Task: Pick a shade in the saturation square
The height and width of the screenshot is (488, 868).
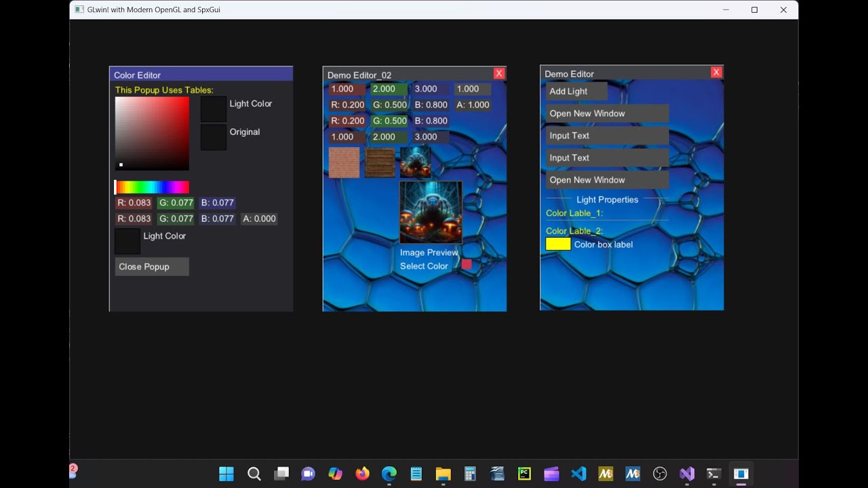Action: click(152, 134)
